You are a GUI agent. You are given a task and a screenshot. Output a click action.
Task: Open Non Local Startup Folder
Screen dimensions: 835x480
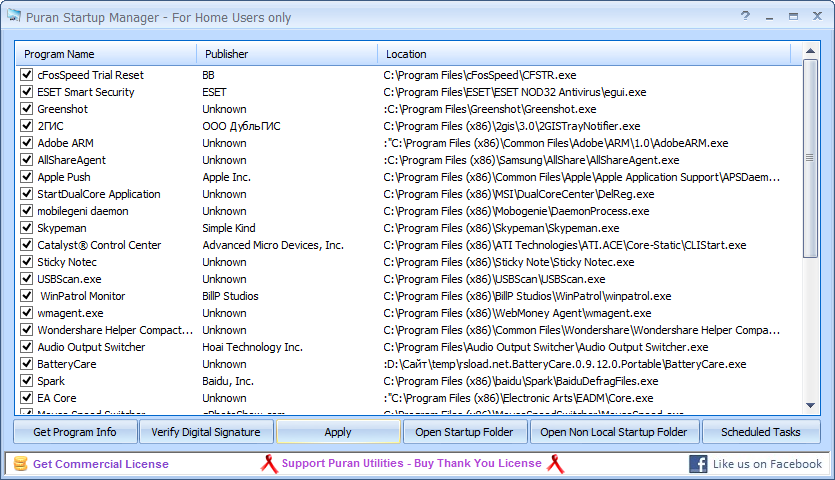click(x=614, y=432)
